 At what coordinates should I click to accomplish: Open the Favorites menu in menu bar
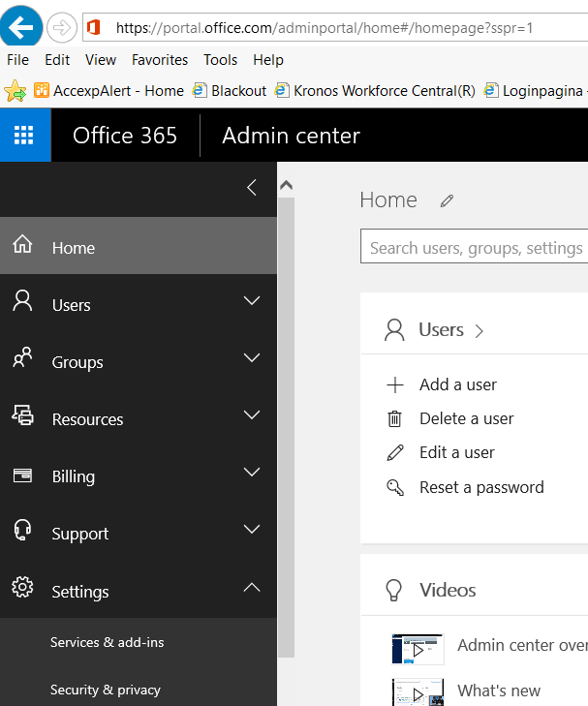tap(160, 60)
